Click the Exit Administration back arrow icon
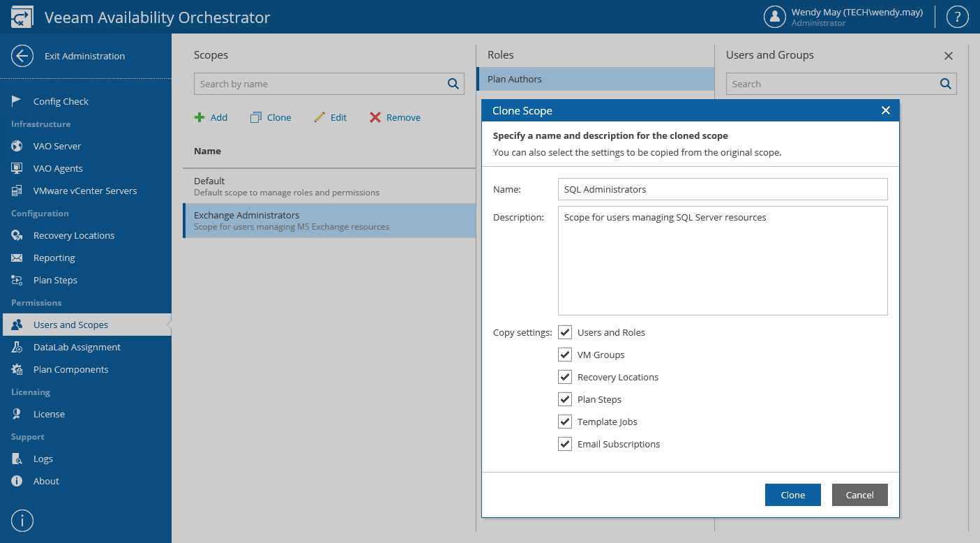Screen dimensions: 980x543 (x=22, y=56)
